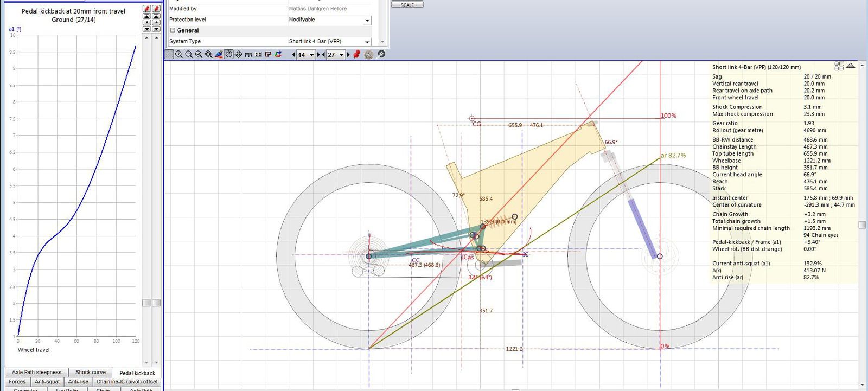Screen dimensions: 868x391
Task: Collapse the General section
Action: pos(173,30)
